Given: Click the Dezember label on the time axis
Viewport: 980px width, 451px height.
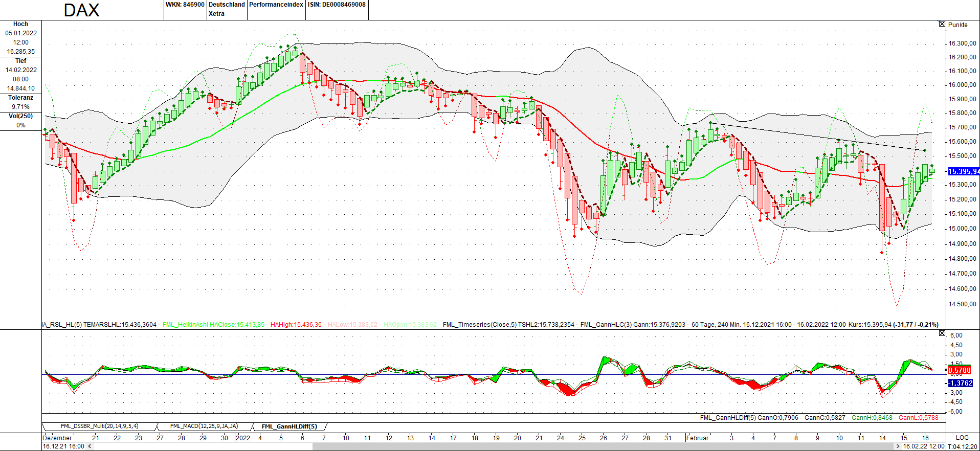Looking at the screenshot, I should (x=57, y=438).
